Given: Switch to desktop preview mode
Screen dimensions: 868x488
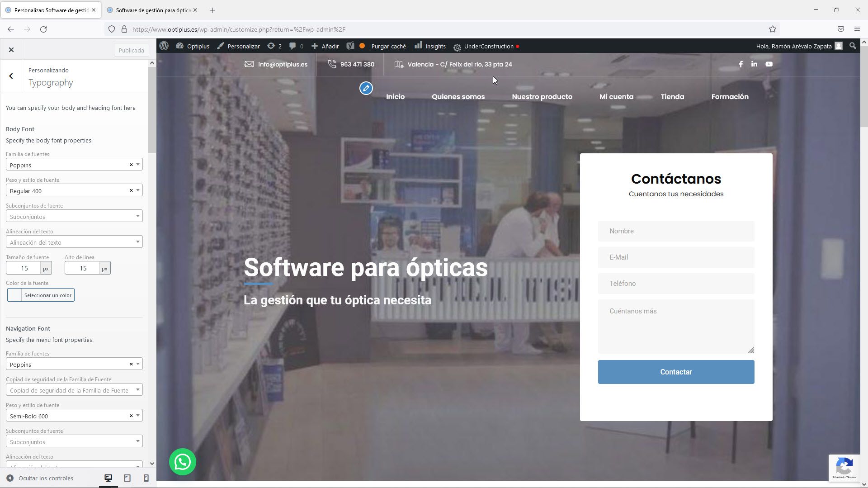Looking at the screenshot, I should click(108, 478).
